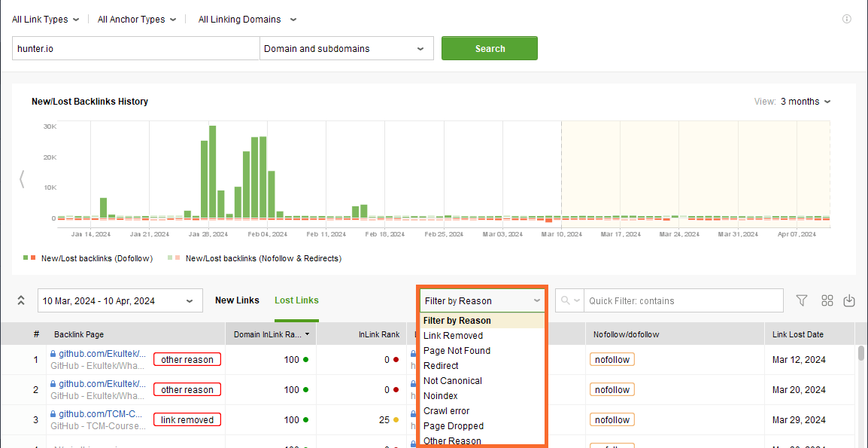Choose Page Not Found in the reason list
The height and width of the screenshot is (448, 868).
[x=457, y=350]
